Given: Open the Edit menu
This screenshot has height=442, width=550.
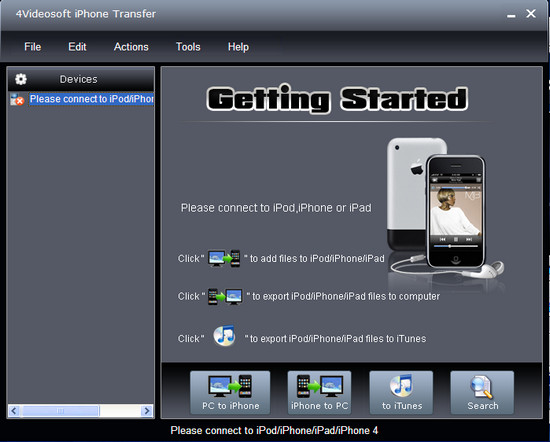Looking at the screenshot, I should pyautogui.click(x=77, y=47).
